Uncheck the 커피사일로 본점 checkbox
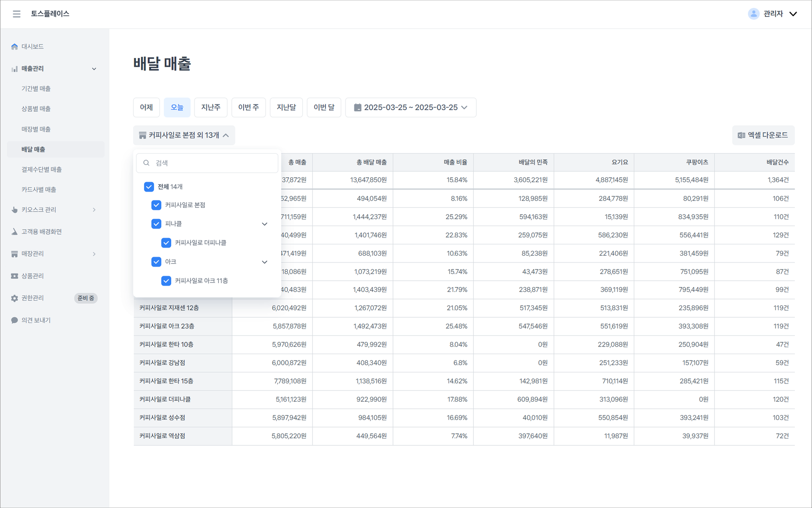 [156, 205]
